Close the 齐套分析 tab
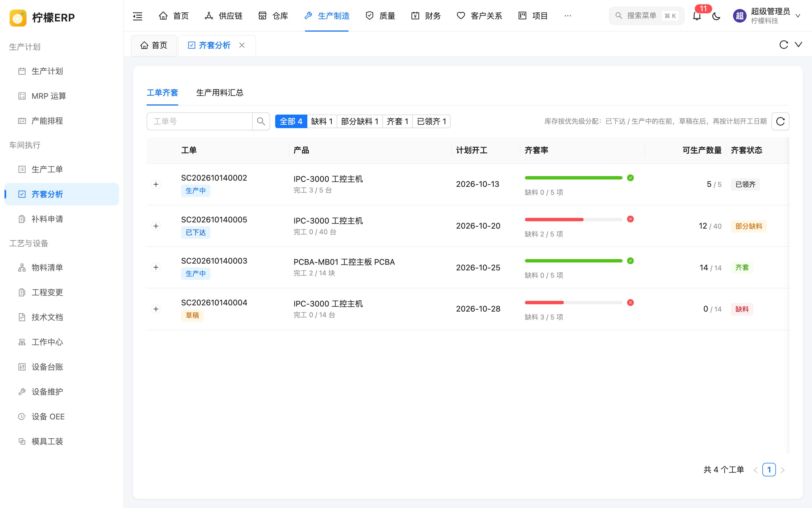The height and width of the screenshot is (508, 812). [x=242, y=45]
